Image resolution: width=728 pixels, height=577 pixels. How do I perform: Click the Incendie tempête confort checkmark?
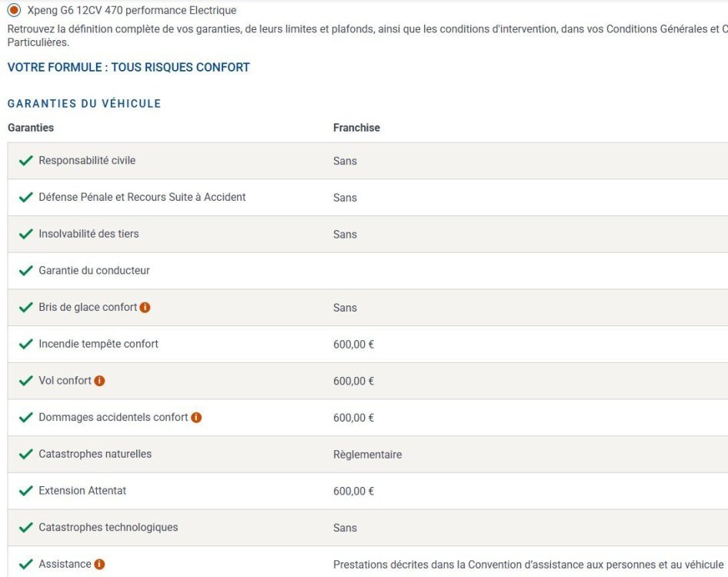26,344
